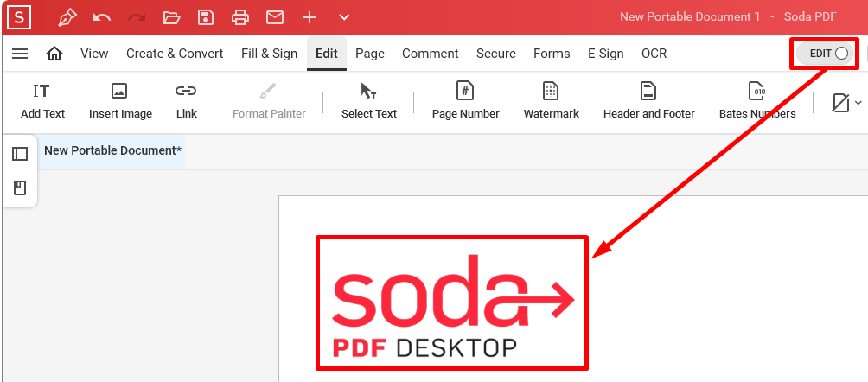Add a Watermark
The image size is (868, 382).
click(552, 101)
